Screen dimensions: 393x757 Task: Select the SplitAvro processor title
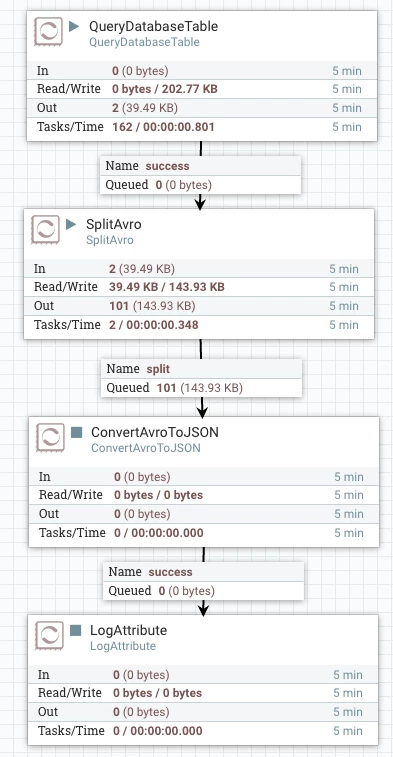tap(113, 224)
